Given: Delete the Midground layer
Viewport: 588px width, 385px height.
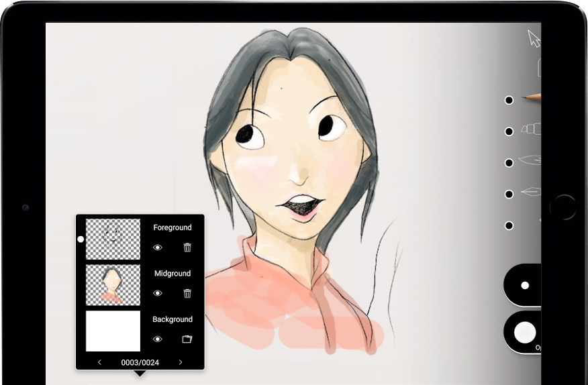Looking at the screenshot, I should [x=187, y=293].
